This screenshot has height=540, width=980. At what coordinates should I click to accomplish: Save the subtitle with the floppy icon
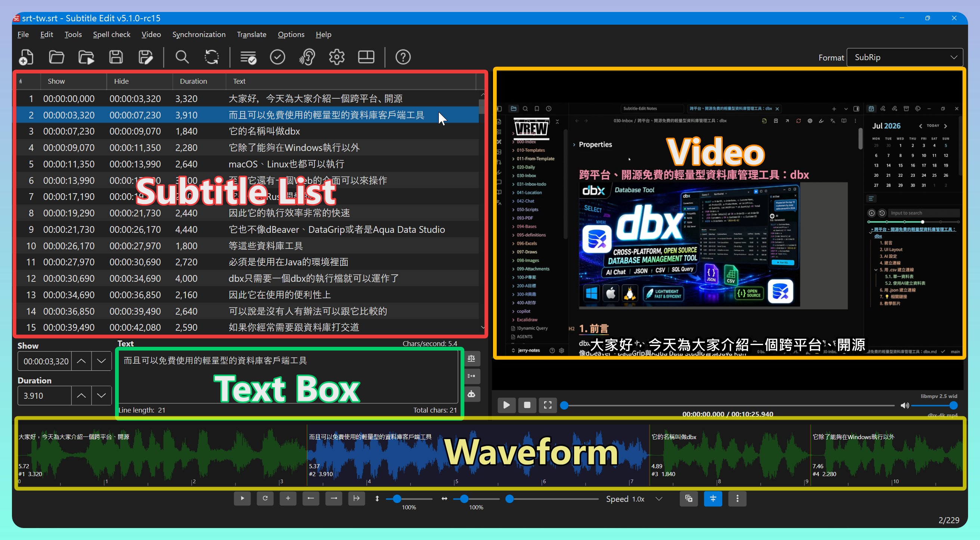(x=116, y=58)
